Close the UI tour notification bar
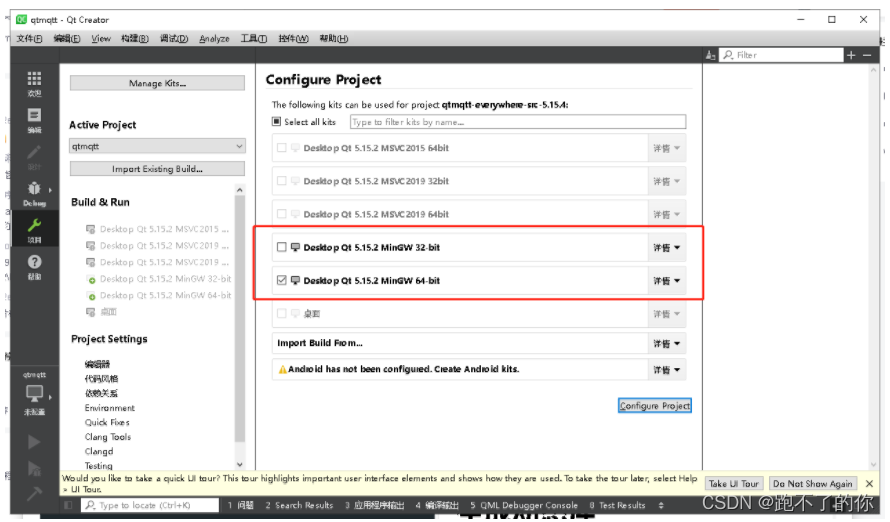Viewport: 890px width, 522px height. pos(869,483)
